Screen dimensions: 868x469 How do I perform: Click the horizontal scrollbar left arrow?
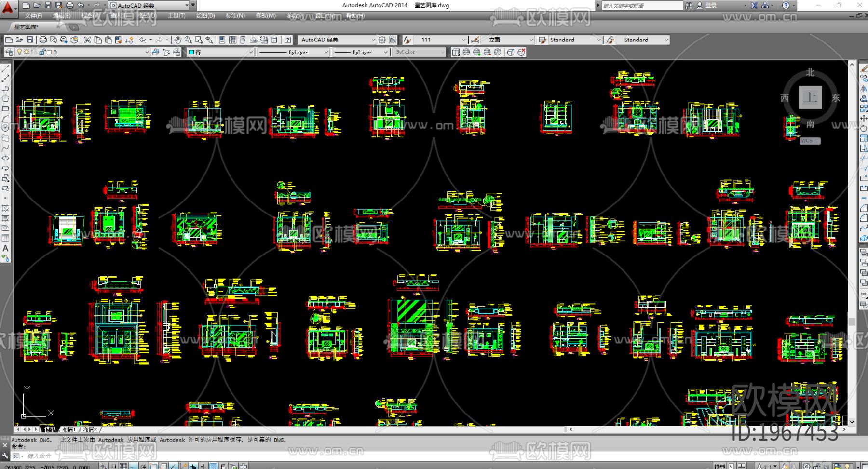(x=570, y=429)
